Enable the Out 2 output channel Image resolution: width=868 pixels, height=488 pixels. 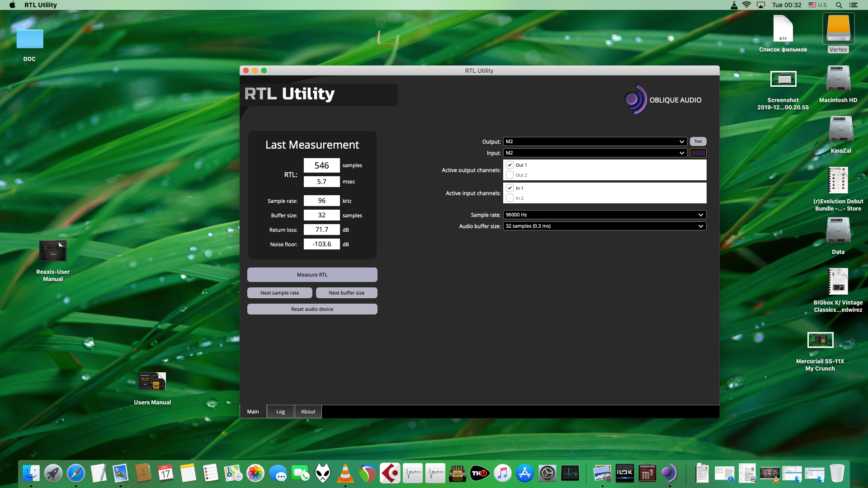pyautogui.click(x=510, y=175)
